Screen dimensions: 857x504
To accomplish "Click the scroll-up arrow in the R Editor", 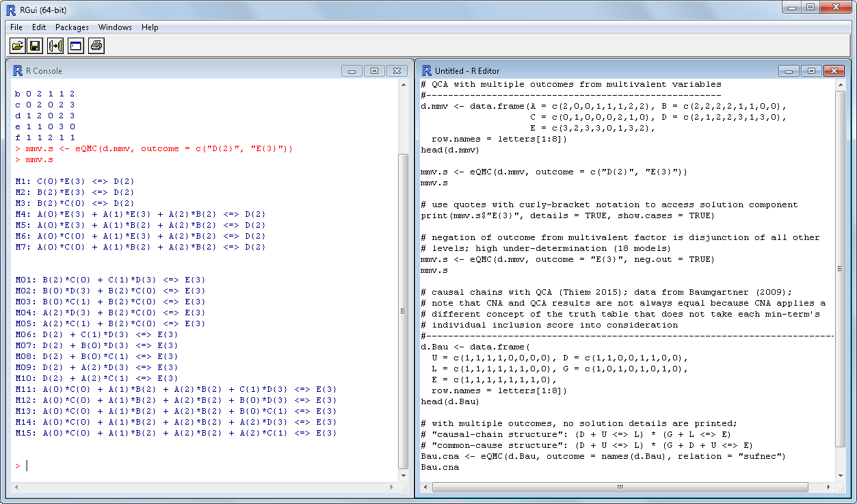I will 841,85.
